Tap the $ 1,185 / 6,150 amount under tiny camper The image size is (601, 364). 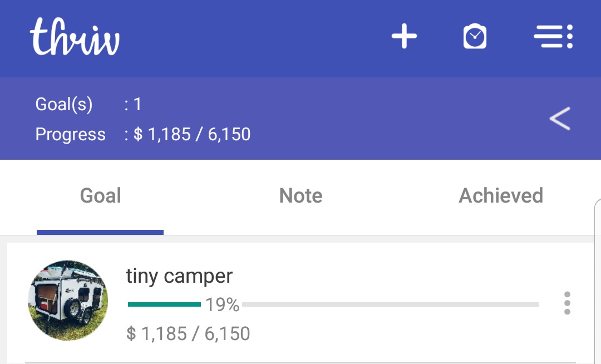[188, 334]
